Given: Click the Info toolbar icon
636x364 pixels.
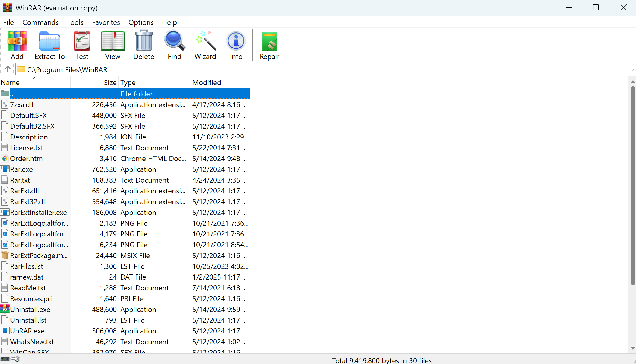Looking at the screenshot, I should point(236,41).
